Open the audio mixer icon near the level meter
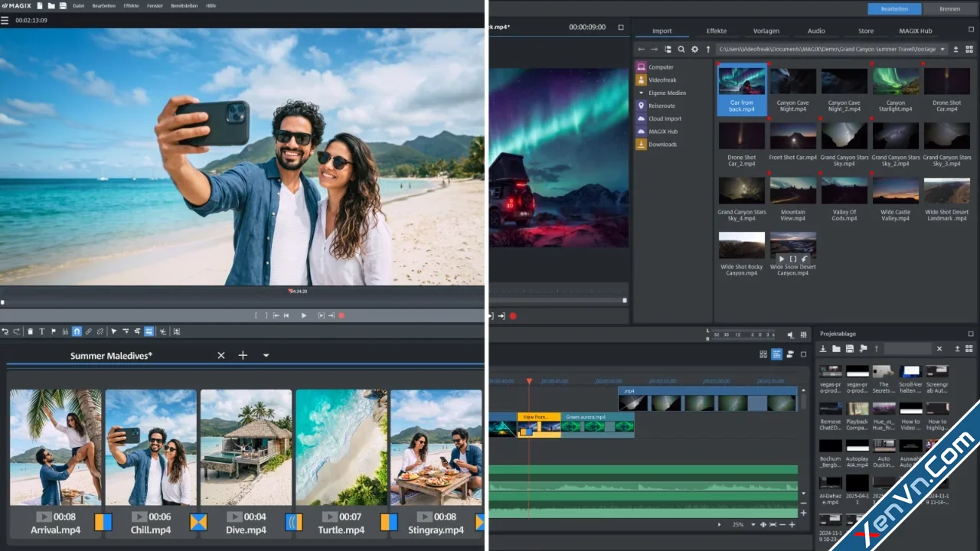The height and width of the screenshot is (551, 980). coord(803,334)
